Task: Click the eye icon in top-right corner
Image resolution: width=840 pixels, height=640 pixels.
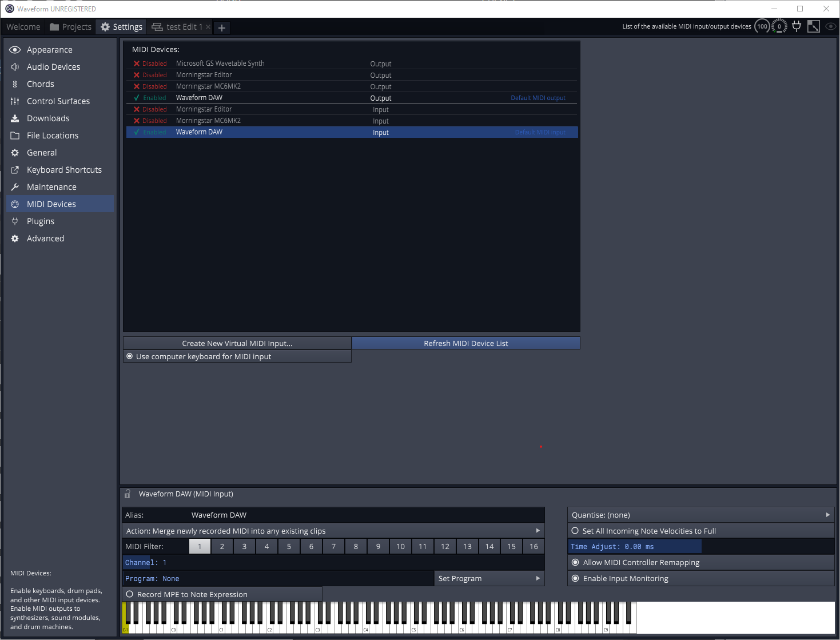Action: point(830,26)
